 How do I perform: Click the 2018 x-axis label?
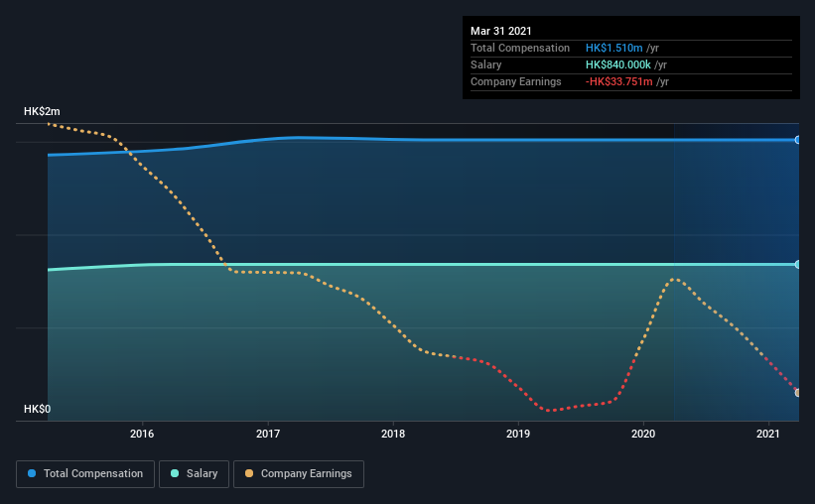393,434
